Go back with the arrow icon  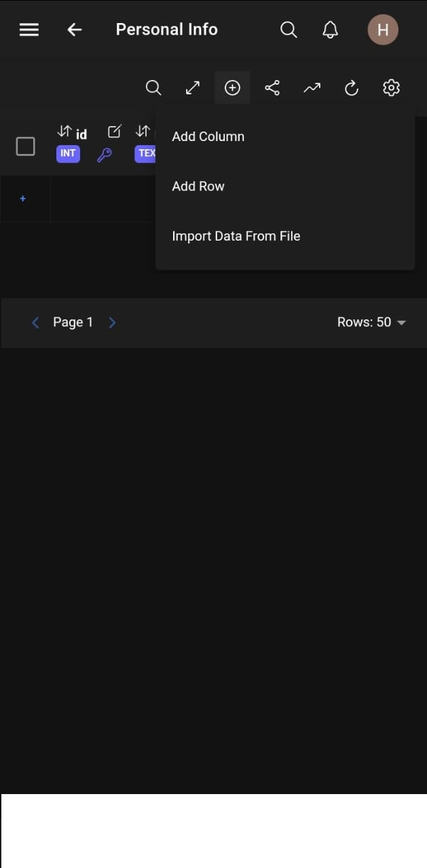click(75, 30)
